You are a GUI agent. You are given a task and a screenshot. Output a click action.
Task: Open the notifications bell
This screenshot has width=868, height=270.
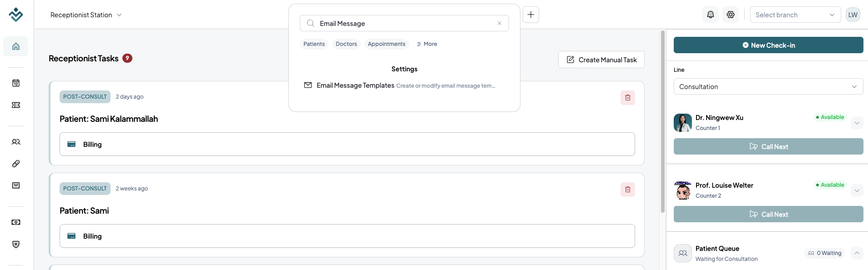[x=711, y=15]
